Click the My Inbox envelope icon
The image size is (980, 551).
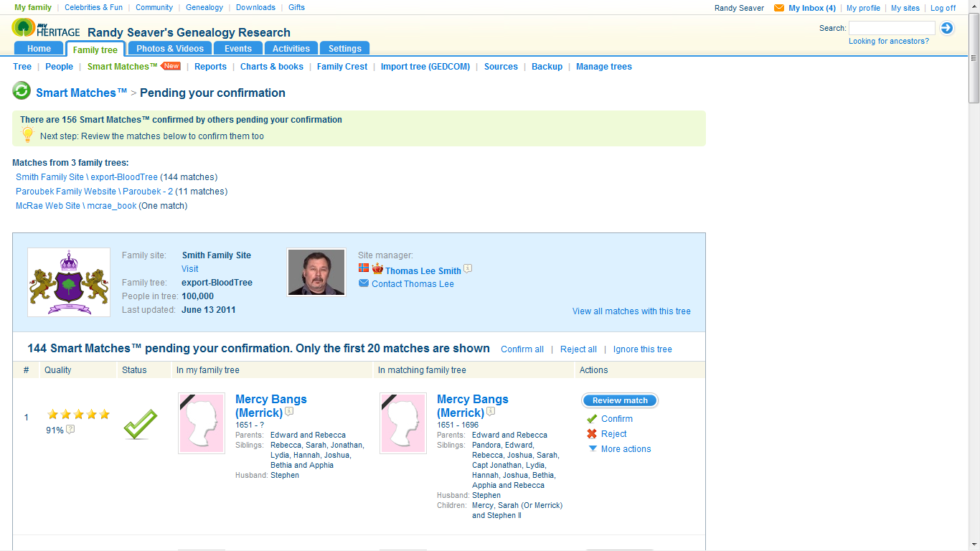pyautogui.click(x=779, y=8)
